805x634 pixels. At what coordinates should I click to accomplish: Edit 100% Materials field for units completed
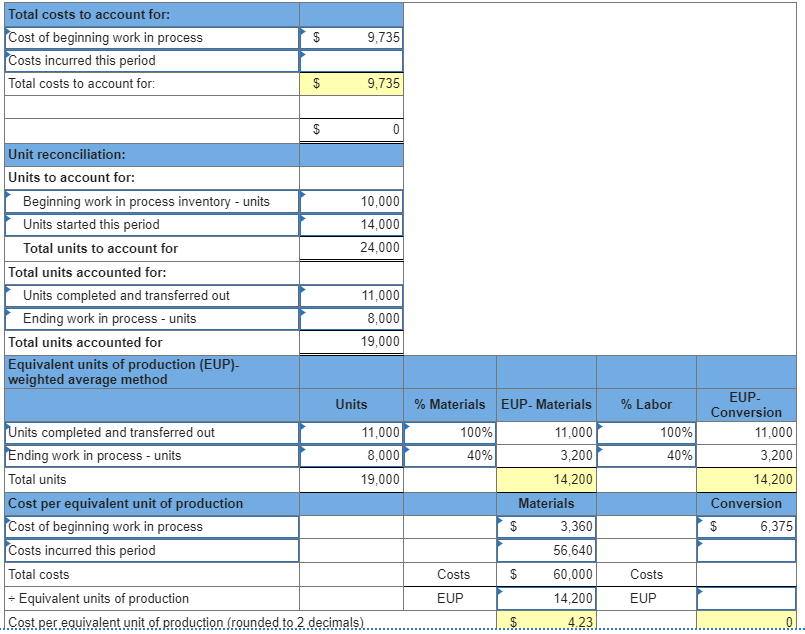click(x=450, y=433)
